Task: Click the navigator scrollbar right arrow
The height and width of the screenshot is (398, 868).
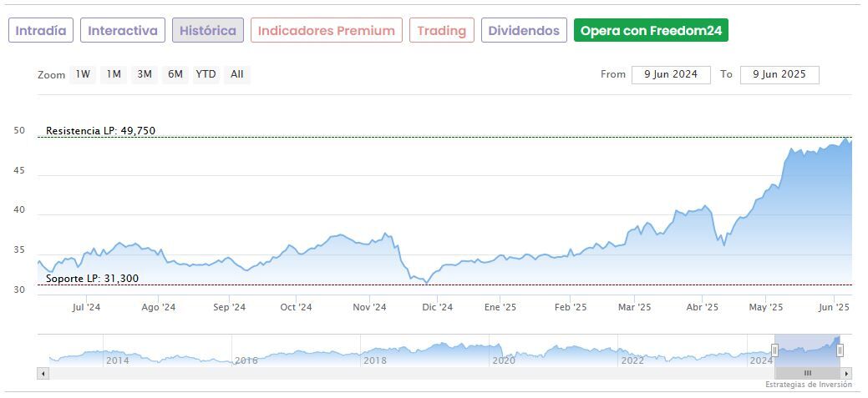Action: coord(846,373)
